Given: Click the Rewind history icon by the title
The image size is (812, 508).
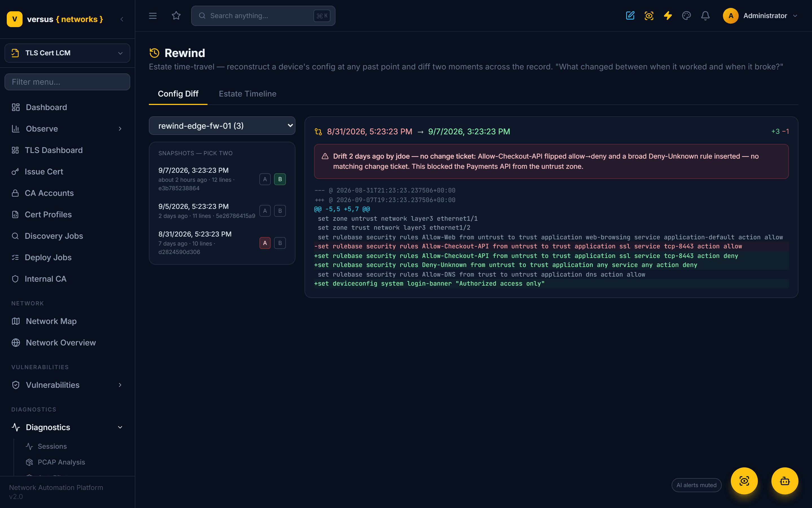Looking at the screenshot, I should click(154, 53).
